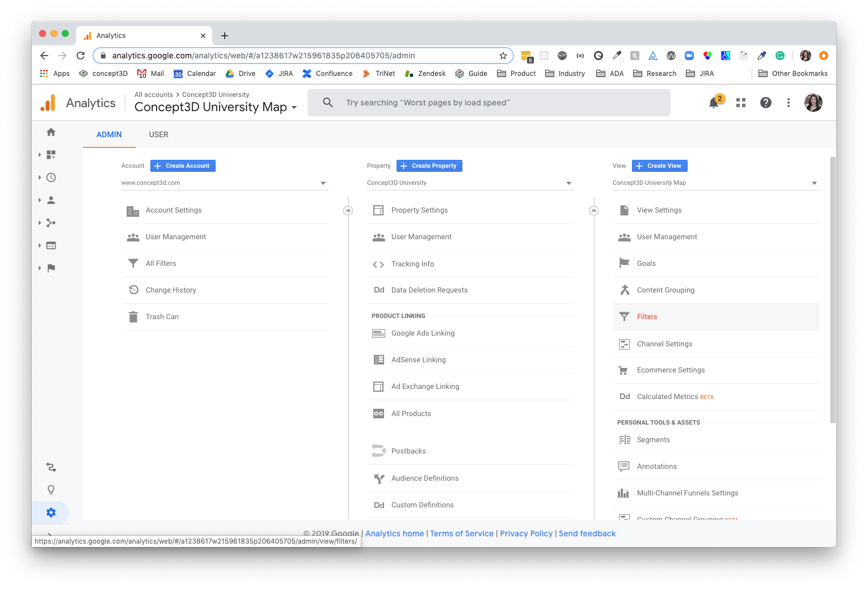The image size is (868, 589).
Task: Open Audience Definitions under Property
Action: tap(471, 478)
